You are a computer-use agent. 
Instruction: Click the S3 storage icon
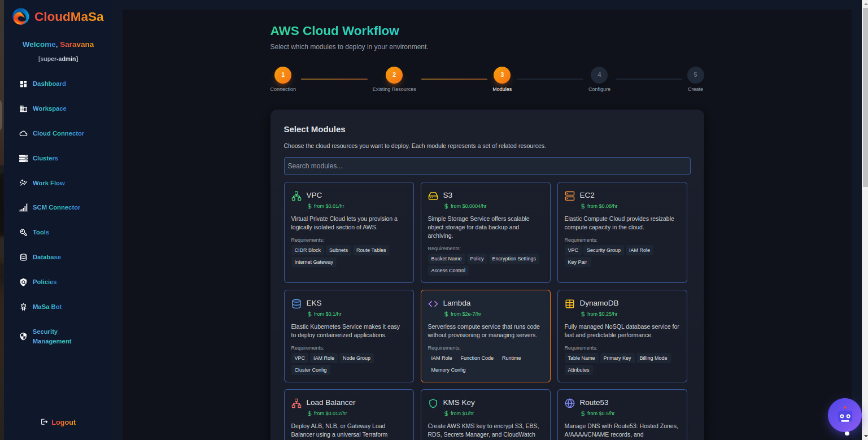[433, 196]
